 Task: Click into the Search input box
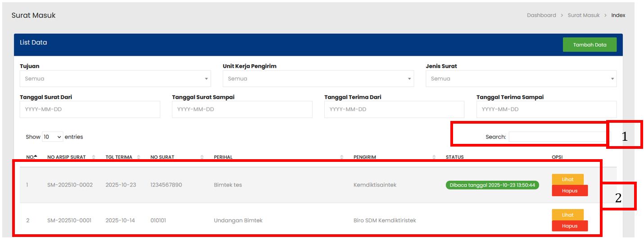(x=558, y=137)
